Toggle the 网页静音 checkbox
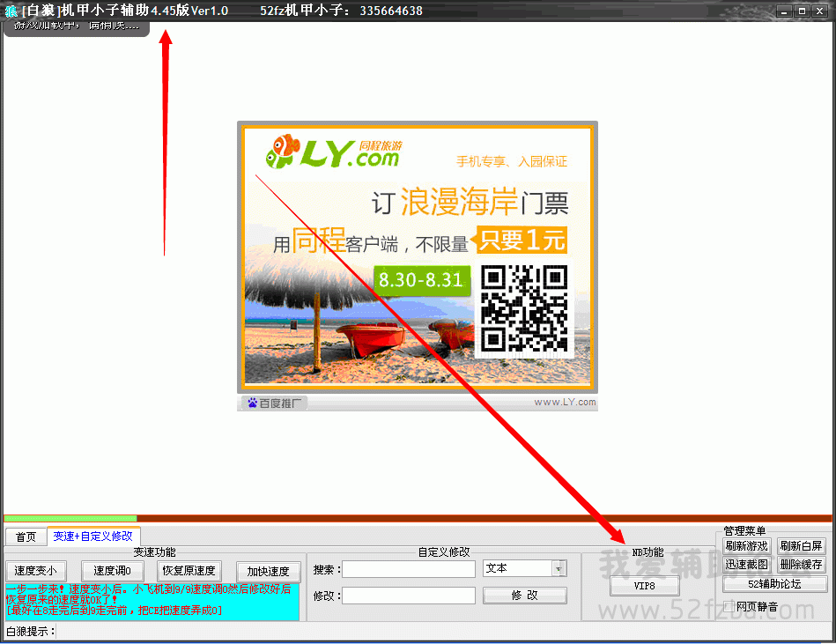836x644 pixels. tap(728, 606)
